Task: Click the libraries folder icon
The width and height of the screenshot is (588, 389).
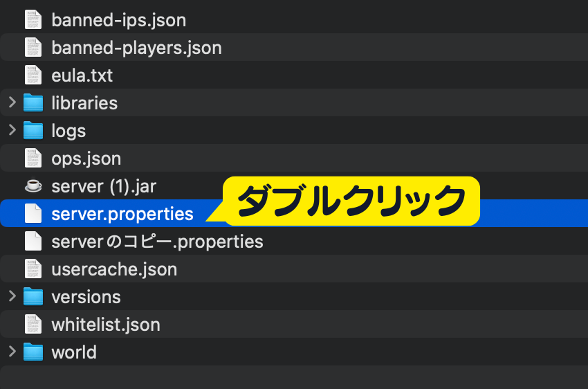Action: point(33,103)
